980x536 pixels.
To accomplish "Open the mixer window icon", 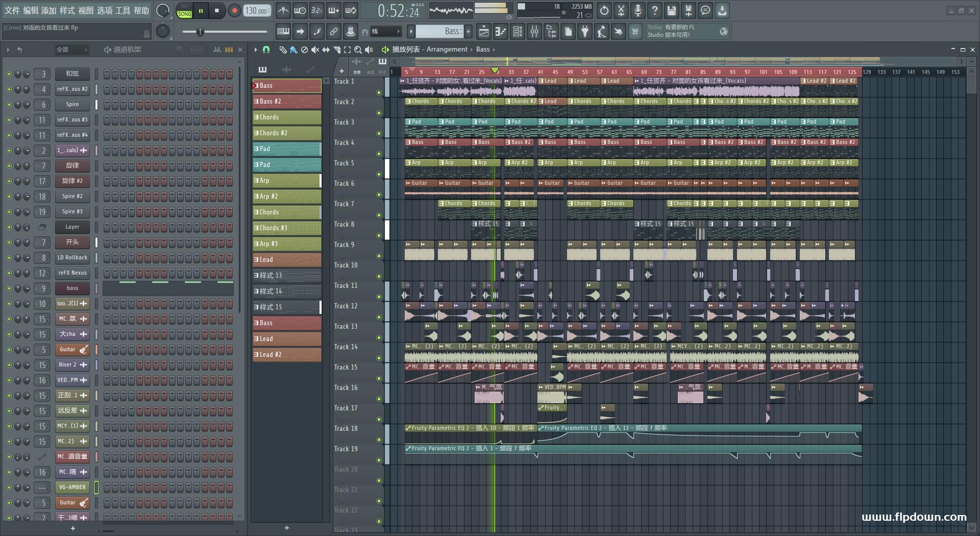I will (x=534, y=32).
